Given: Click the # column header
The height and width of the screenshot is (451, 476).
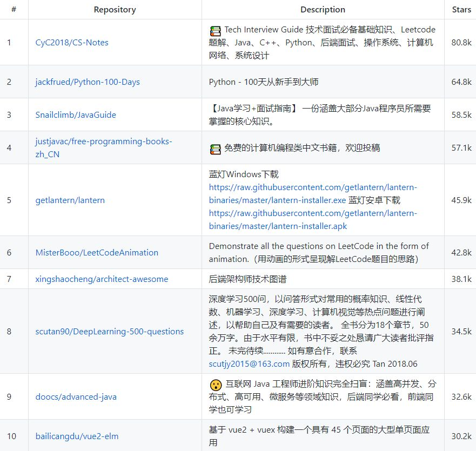Looking at the screenshot, I should 15,9.
